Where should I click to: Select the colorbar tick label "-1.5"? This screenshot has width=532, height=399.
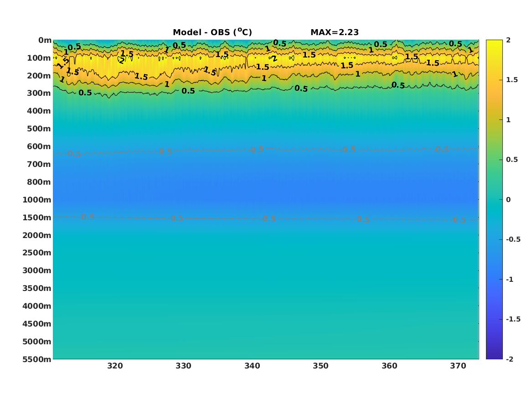tap(513, 319)
